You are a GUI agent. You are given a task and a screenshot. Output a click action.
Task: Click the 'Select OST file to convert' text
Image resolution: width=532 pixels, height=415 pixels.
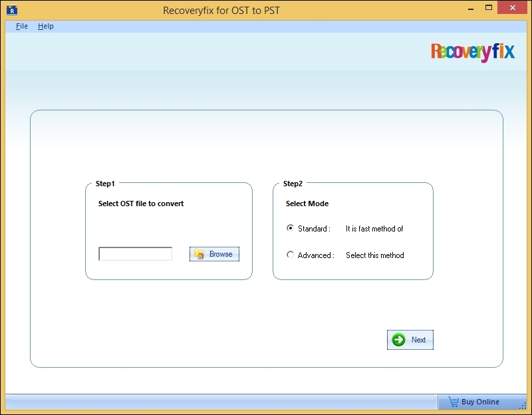point(141,204)
